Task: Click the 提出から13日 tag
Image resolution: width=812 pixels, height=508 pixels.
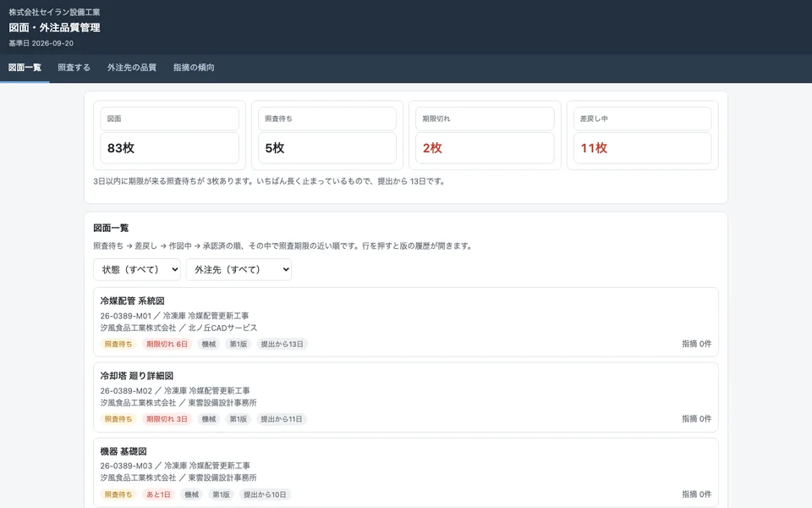Action: (282, 345)
